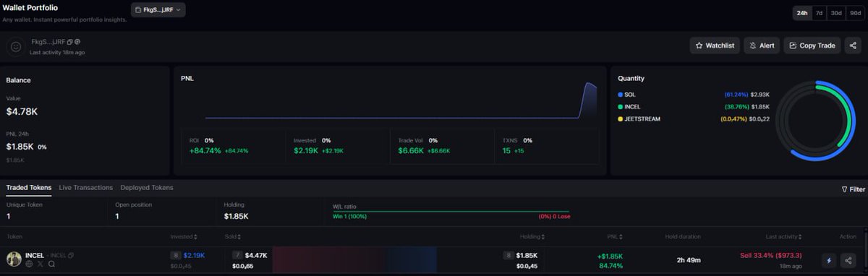
Task: Set an Alert for this wallet
Action: click(x=762, y=46)
